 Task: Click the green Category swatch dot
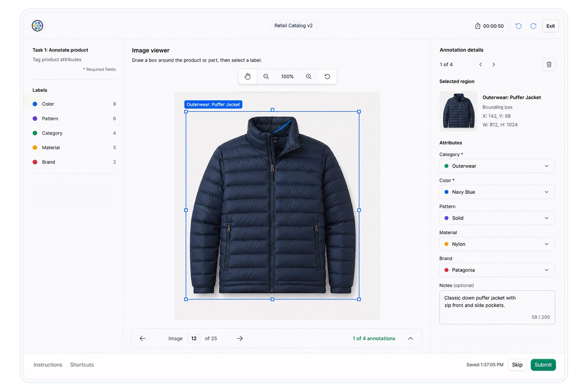35,133
